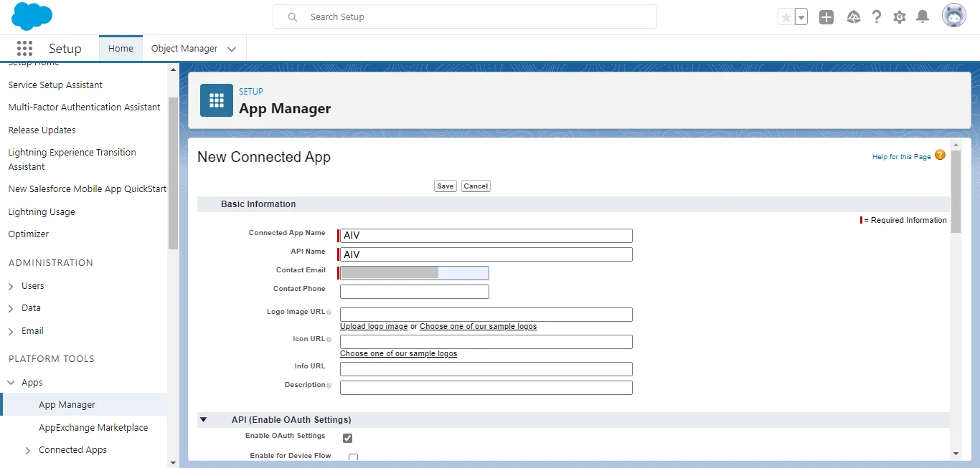Click the API Name field
980x468 pixels.
(486, 254)
